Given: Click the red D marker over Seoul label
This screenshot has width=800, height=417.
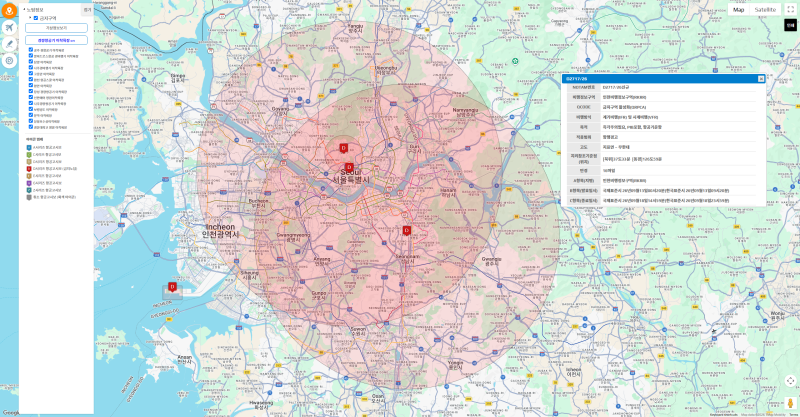Looking at the screenshot, I should click(349, 167).
